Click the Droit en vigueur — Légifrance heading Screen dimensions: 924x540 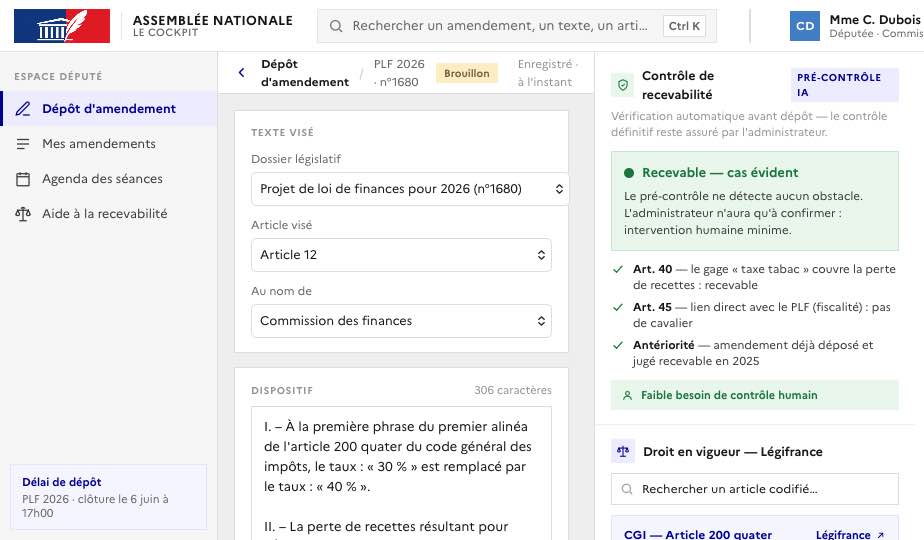(732, 452)
